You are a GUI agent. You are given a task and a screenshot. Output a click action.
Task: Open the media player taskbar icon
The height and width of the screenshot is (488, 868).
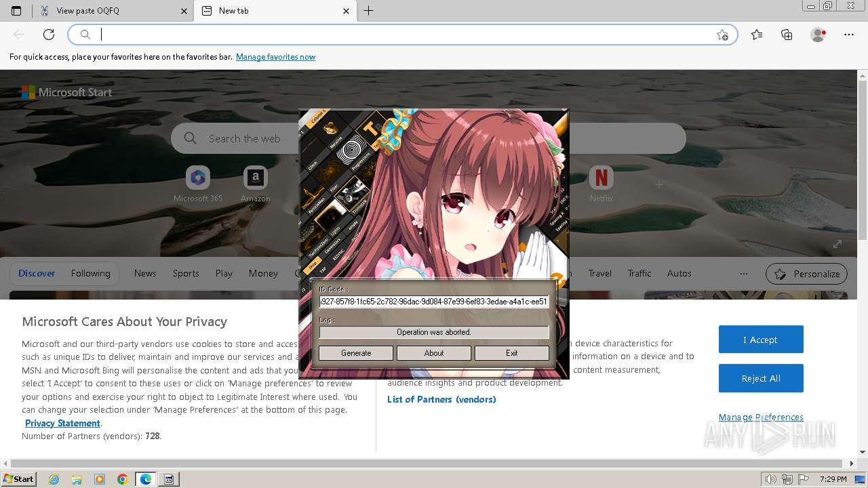click(100, 479)
